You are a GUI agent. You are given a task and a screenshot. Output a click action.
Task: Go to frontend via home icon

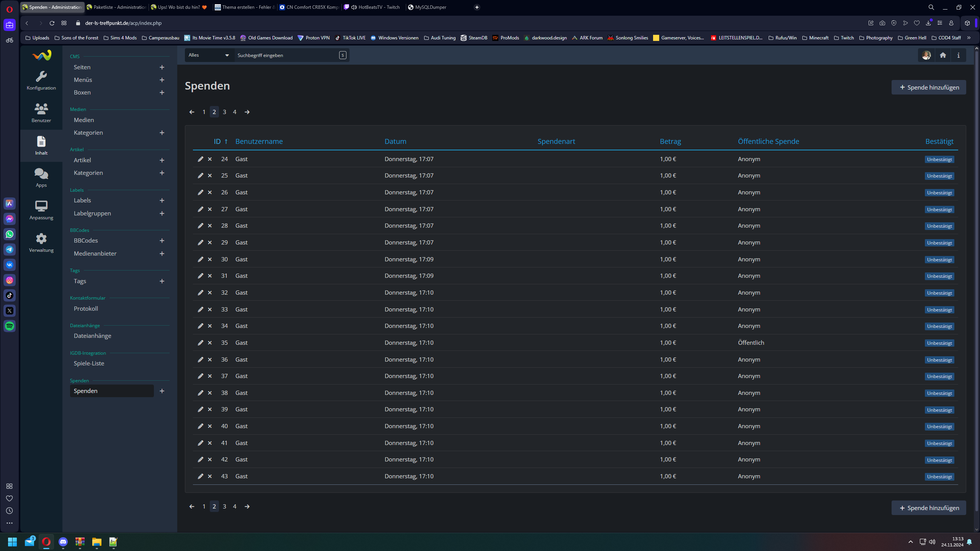[x=942, y=55]
